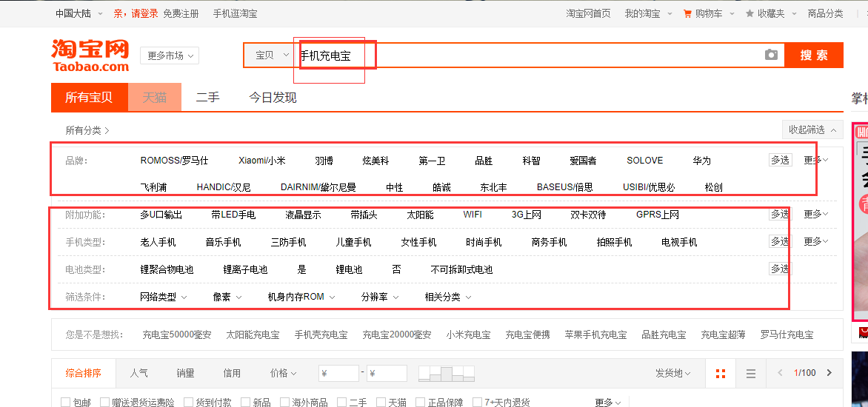The image size is (868, 407).
Task: Click 多选 in the 电池类型 row
Action: pyautogui.click(x=780, y=269)
